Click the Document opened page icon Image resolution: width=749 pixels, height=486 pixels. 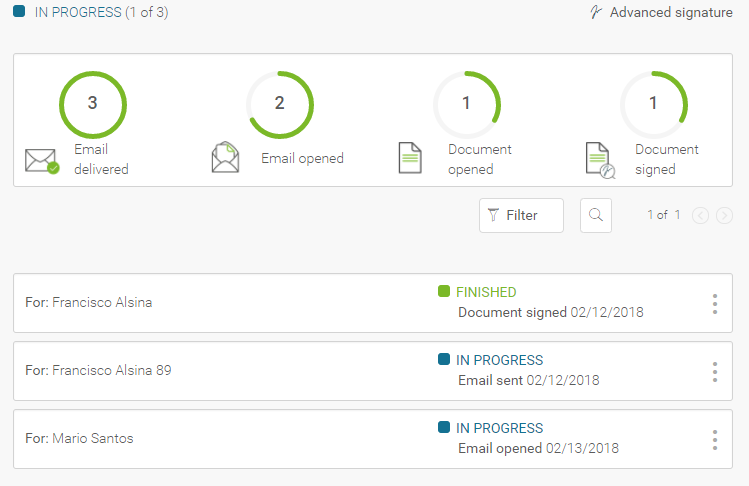coord(410,158)
